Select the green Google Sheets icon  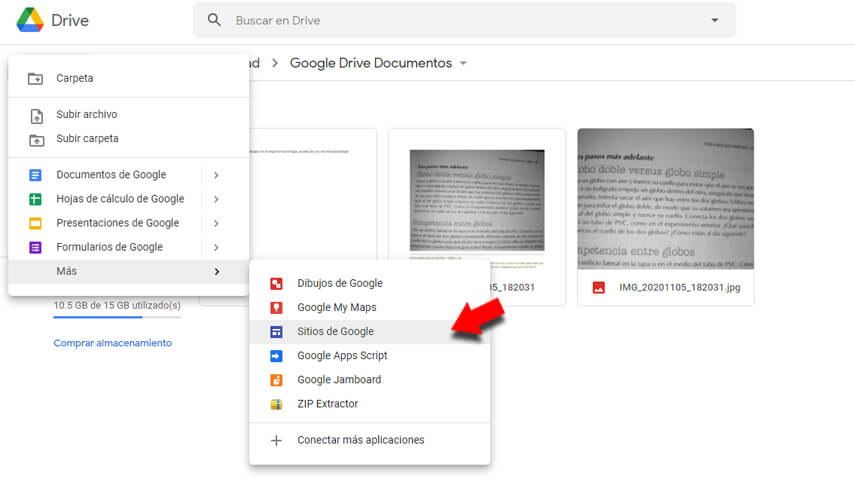(36, 199)
